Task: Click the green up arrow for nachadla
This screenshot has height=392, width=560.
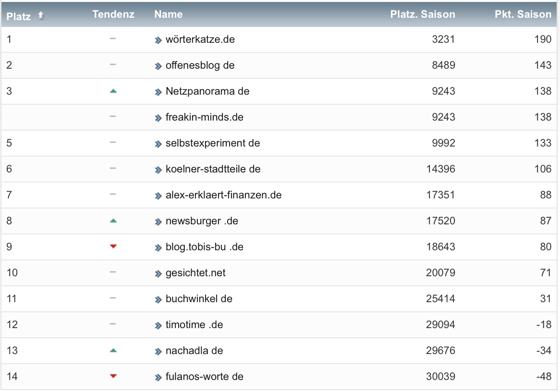Action: (113, 351)
